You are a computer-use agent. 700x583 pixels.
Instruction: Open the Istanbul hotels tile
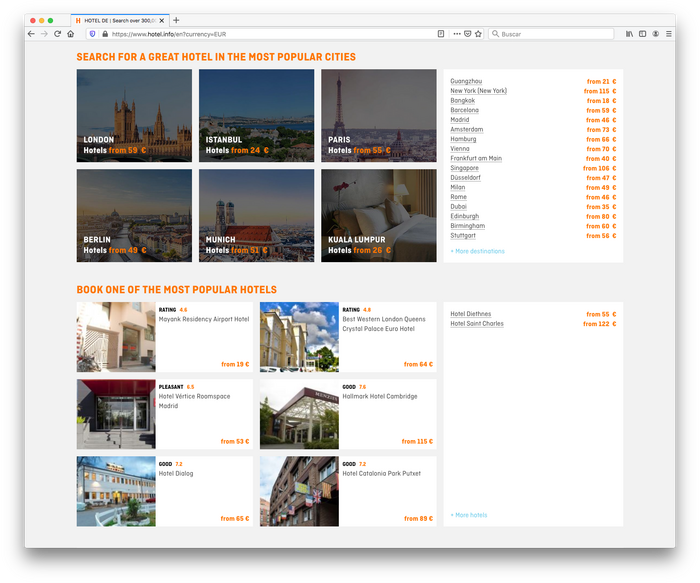(257, 116)
